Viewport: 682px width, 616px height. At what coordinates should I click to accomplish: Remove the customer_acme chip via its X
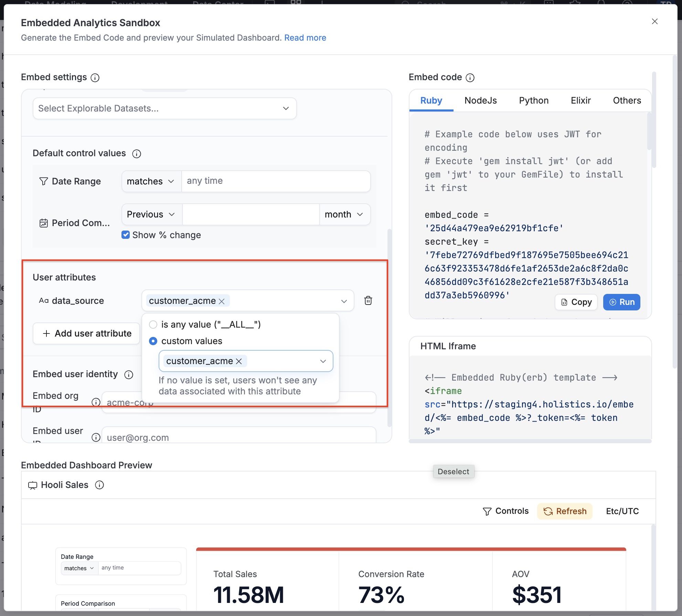tap(222, 301)
